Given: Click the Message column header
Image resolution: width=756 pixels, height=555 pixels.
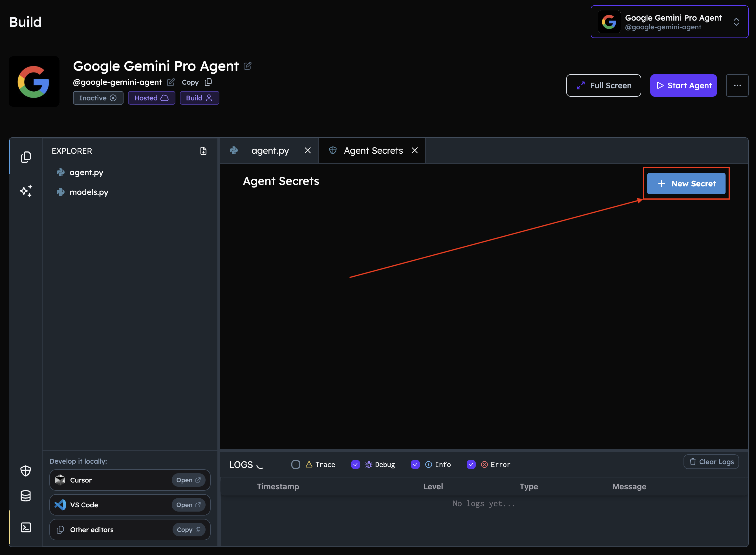Looking at the screenshot, I should coord(629,486).
